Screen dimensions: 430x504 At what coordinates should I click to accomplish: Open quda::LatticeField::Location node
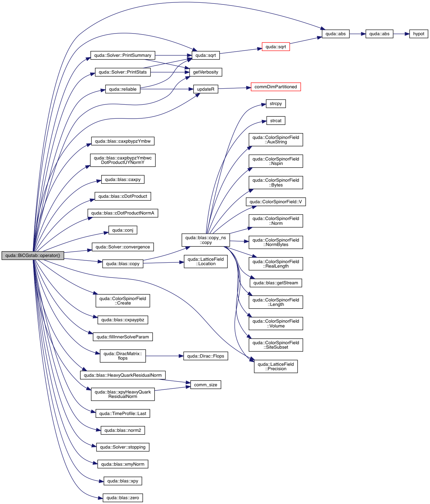pos(206,261)
